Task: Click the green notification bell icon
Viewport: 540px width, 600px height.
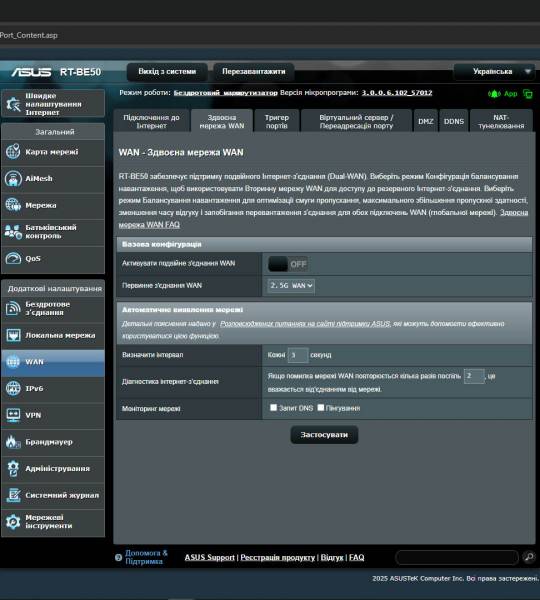Action: pyautogui.click(x=494, y=94)
